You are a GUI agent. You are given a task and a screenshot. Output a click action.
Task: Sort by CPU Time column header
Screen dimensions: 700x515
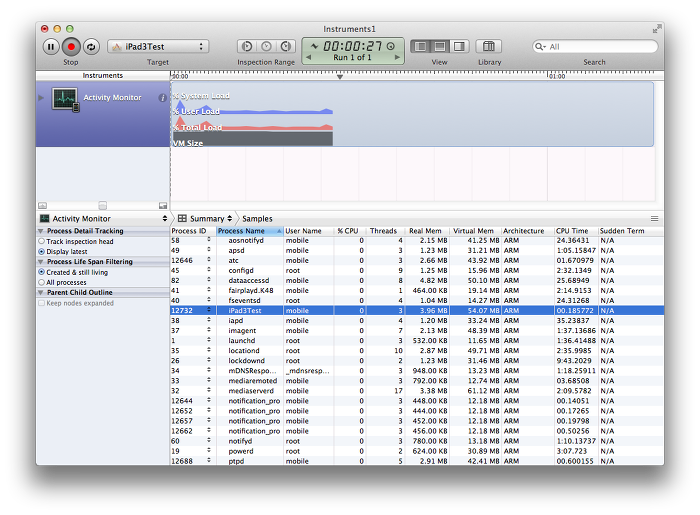[x=576, y=231]
